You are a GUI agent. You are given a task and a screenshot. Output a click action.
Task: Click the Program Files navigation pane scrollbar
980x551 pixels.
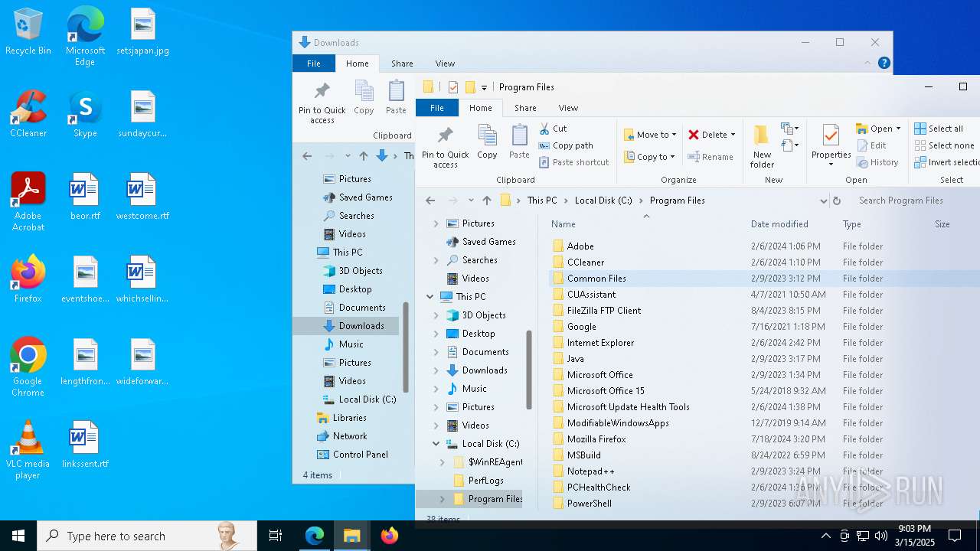(528, 370)
